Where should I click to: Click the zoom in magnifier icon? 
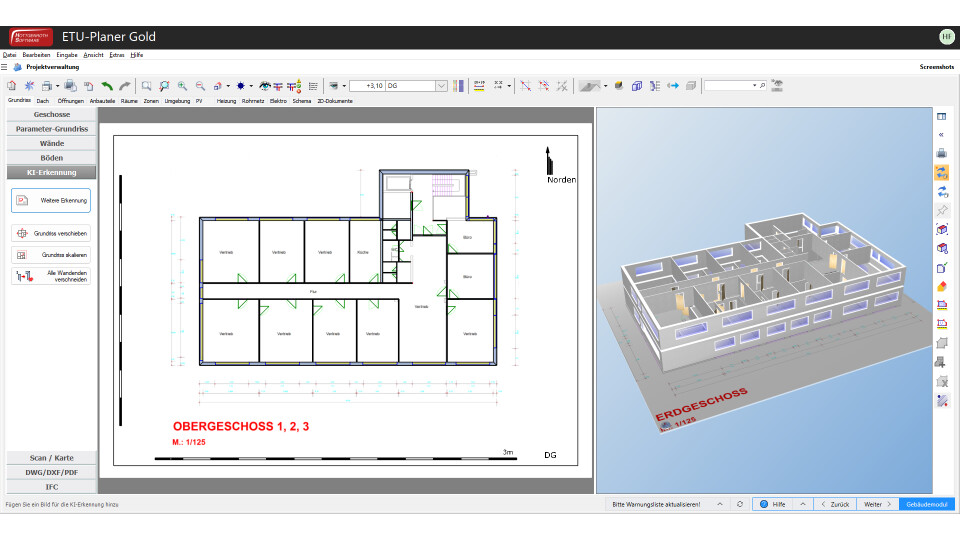182,86
